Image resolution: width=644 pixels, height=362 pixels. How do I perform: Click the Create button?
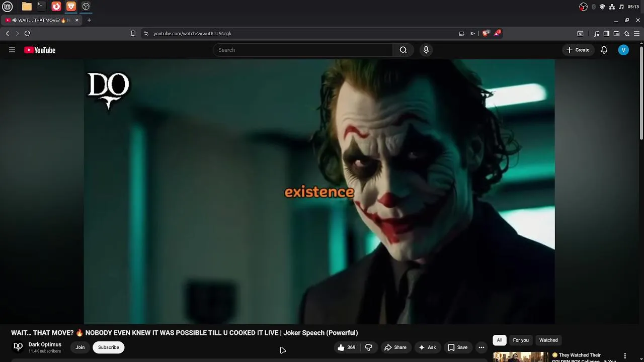click(x=578, y=50)
